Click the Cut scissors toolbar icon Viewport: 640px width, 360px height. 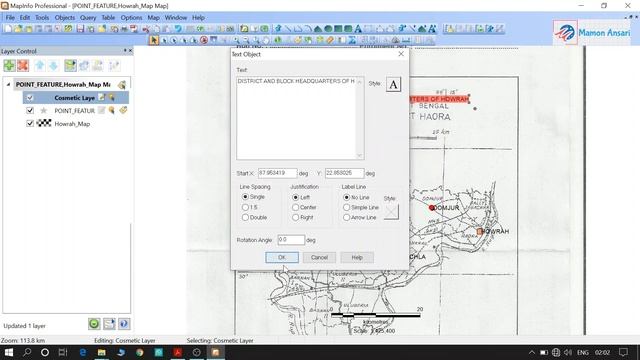[146, 29]
